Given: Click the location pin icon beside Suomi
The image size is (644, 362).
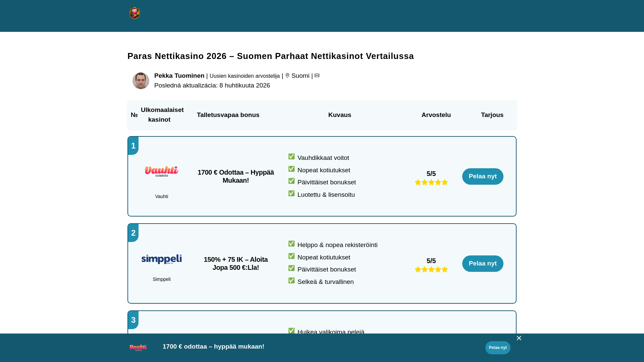Looking at the screenshot, I should pos(287,76).
